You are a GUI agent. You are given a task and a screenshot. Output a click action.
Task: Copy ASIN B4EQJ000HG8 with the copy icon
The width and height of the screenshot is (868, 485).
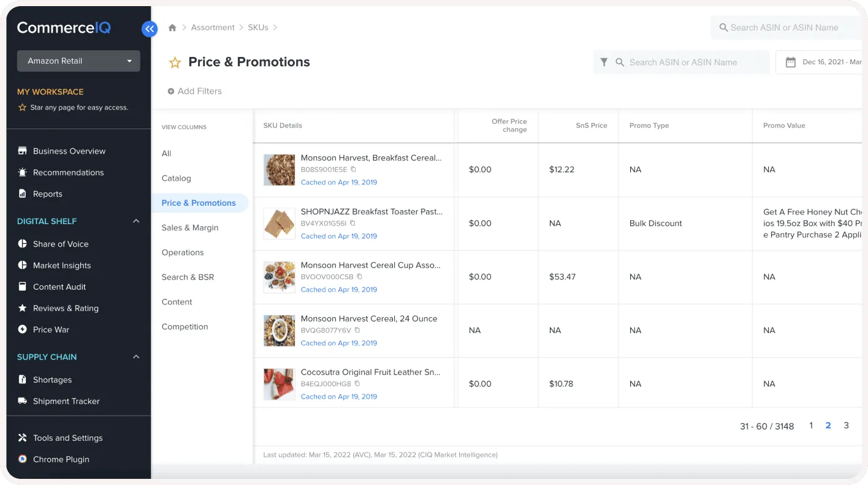point(357,384)
